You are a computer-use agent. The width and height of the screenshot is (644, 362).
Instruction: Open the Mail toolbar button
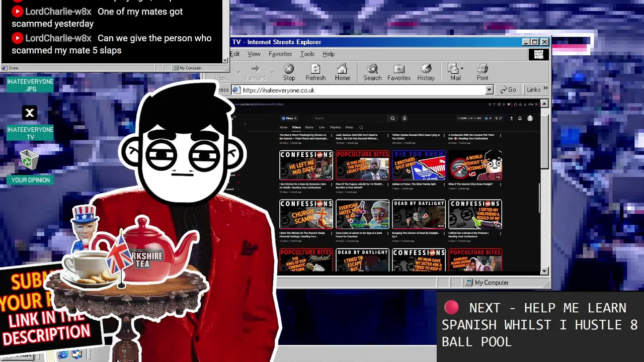tap(454, 72)
